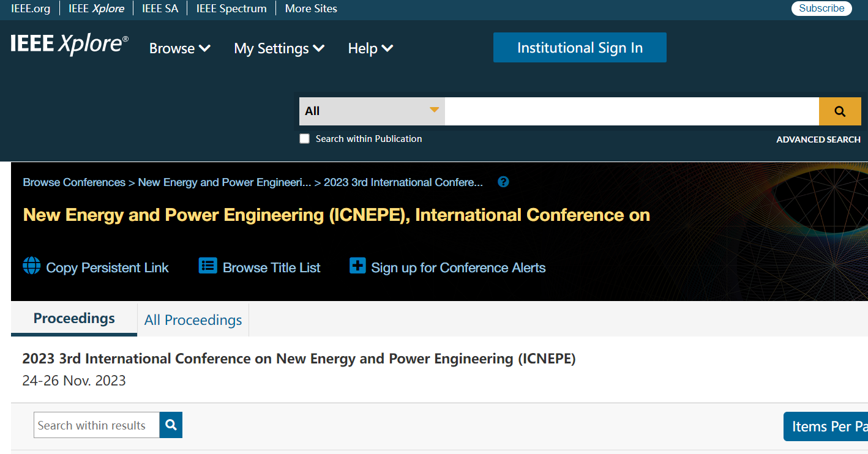Image resolution: width=868 pixels, height=454 pixels.
Task: Open the All search category dropdown
Action: pyautogui.click(x=372, y=111)
